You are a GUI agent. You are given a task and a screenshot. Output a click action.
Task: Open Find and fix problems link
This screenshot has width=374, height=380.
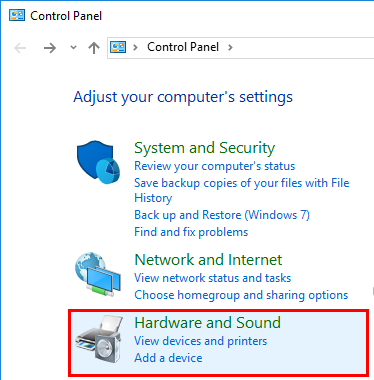tap(191, 232)
